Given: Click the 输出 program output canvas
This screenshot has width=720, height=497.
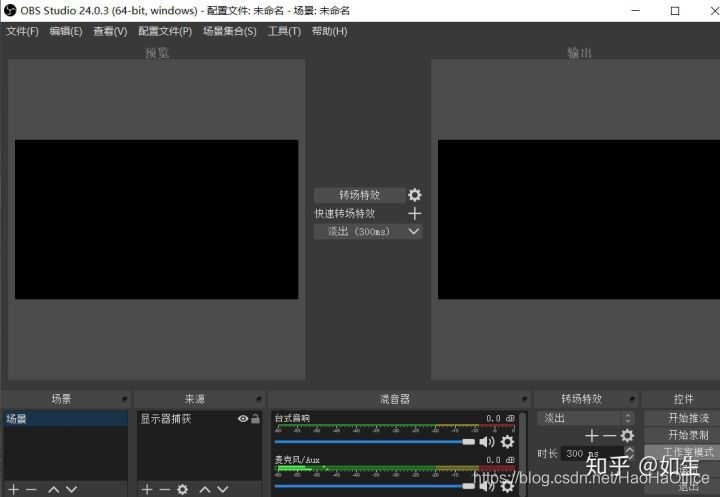Looking at the screenshot, I should click(579, 220).
